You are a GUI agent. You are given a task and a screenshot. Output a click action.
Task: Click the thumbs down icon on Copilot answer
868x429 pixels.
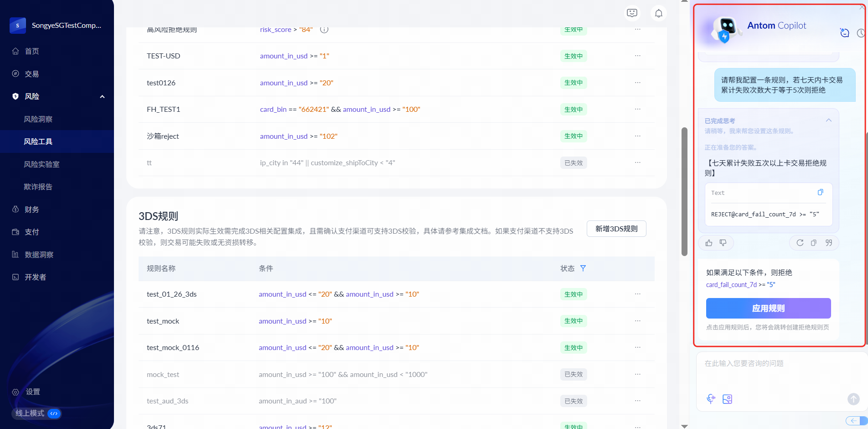(x=723, y=243)
